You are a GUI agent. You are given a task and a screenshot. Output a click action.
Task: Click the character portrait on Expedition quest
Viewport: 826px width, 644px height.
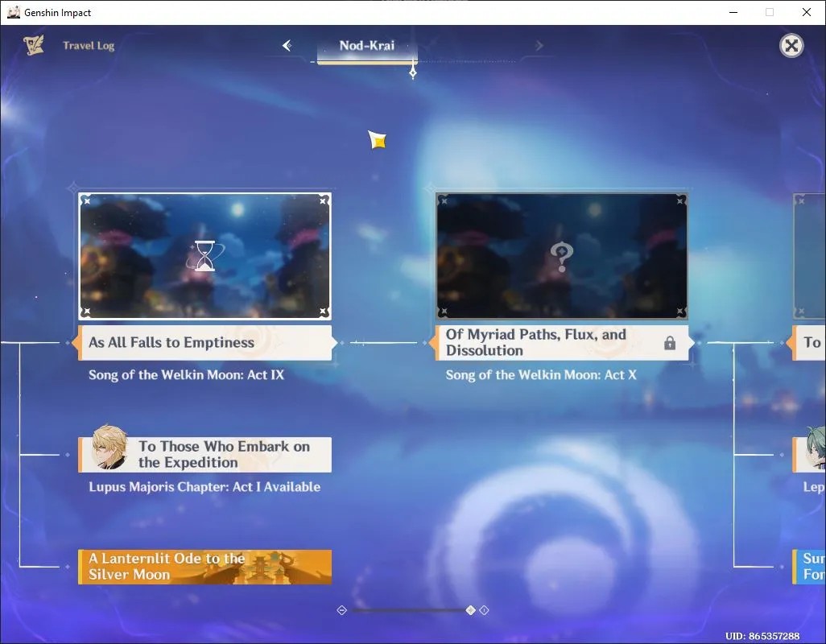[109, 448]
